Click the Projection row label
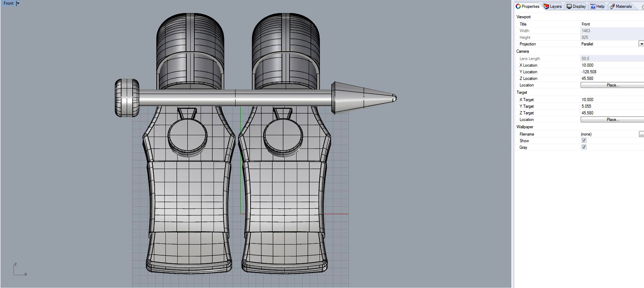Viewport: 644px width, 288px height. point(528,44)
